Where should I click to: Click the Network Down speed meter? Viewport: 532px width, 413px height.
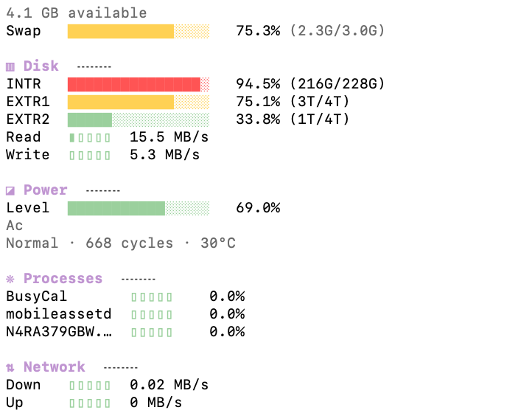[x=90, y=385]
